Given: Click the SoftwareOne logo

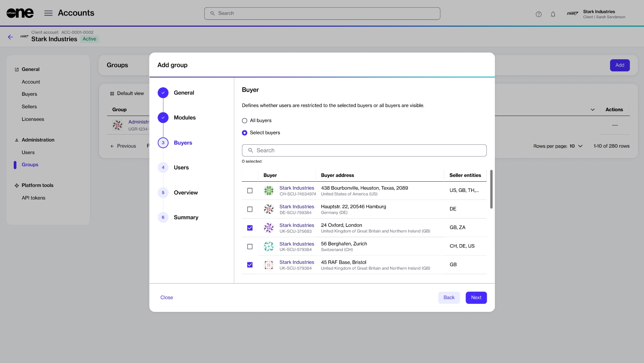Looking at the screenshot, I should point(20,13).
